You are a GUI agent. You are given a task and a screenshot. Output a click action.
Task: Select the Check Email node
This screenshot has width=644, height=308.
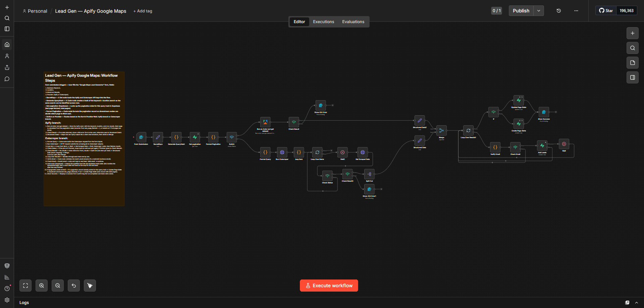point(515,147)
